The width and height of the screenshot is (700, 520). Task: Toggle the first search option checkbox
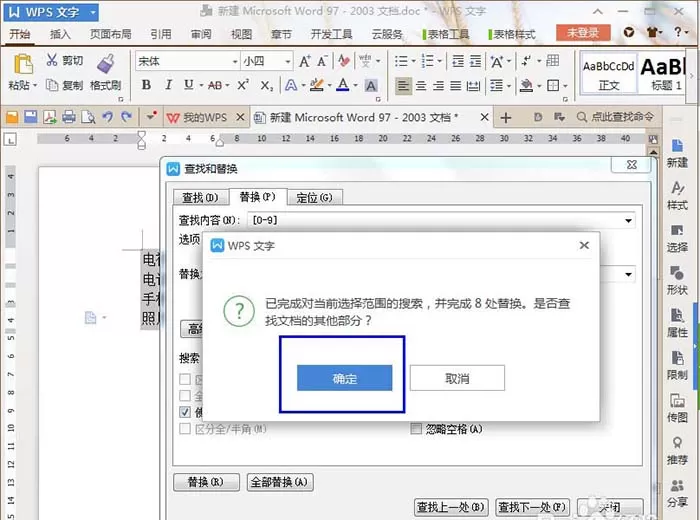click(185, 379)
